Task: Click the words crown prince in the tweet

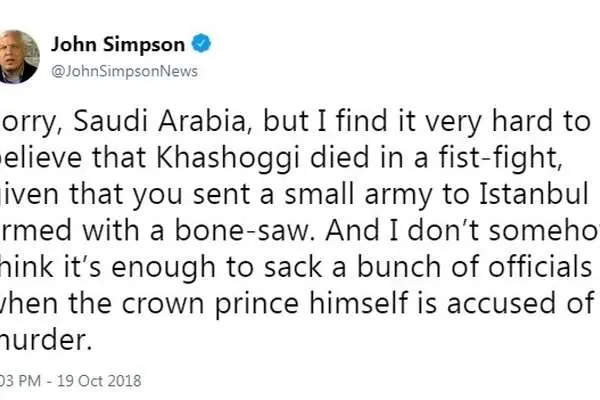Action: pyautogui.click(x=210, y=303)
